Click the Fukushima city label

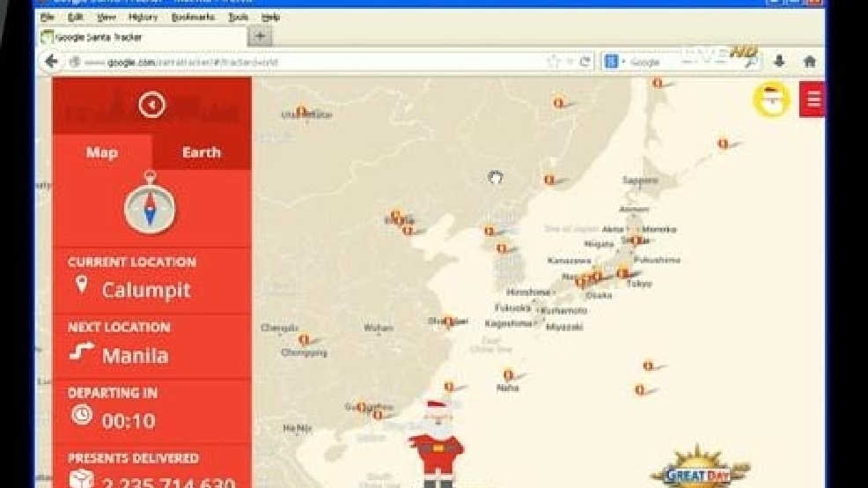click(657, 259)
